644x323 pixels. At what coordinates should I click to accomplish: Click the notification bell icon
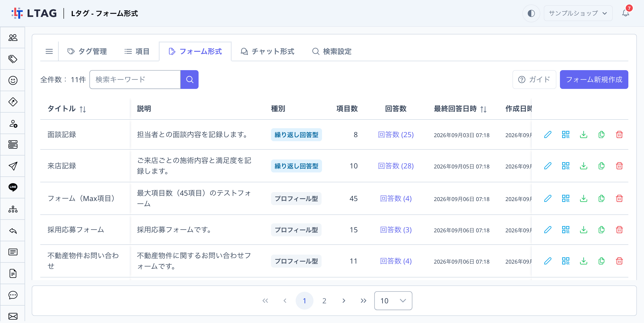pyautogui.click(x=625, y=13)
